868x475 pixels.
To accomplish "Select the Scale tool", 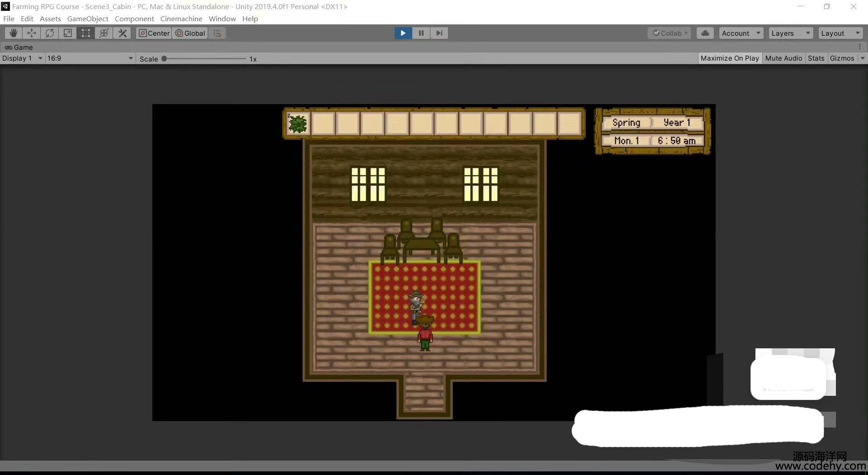I will [68, 33].
